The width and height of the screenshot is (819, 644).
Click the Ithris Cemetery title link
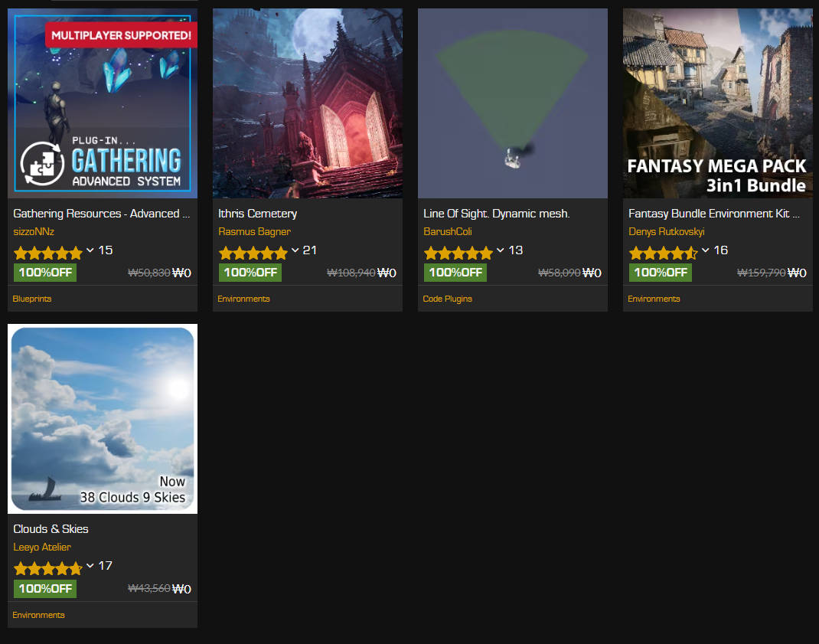click(257, 214)
